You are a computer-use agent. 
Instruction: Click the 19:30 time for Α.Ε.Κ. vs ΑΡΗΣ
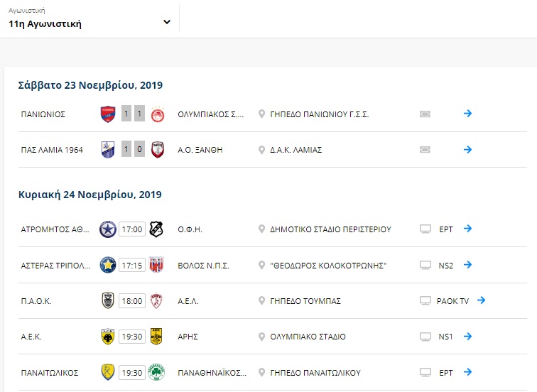pos(132,337)
